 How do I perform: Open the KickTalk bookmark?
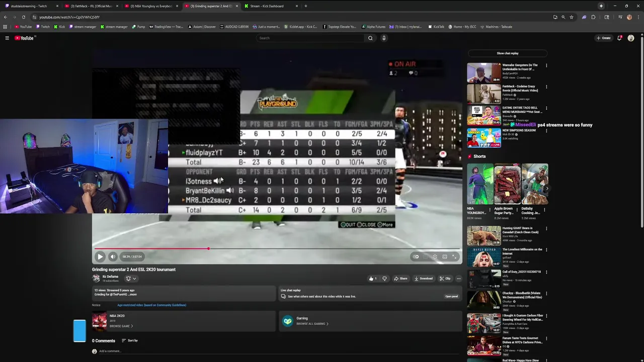437,27
